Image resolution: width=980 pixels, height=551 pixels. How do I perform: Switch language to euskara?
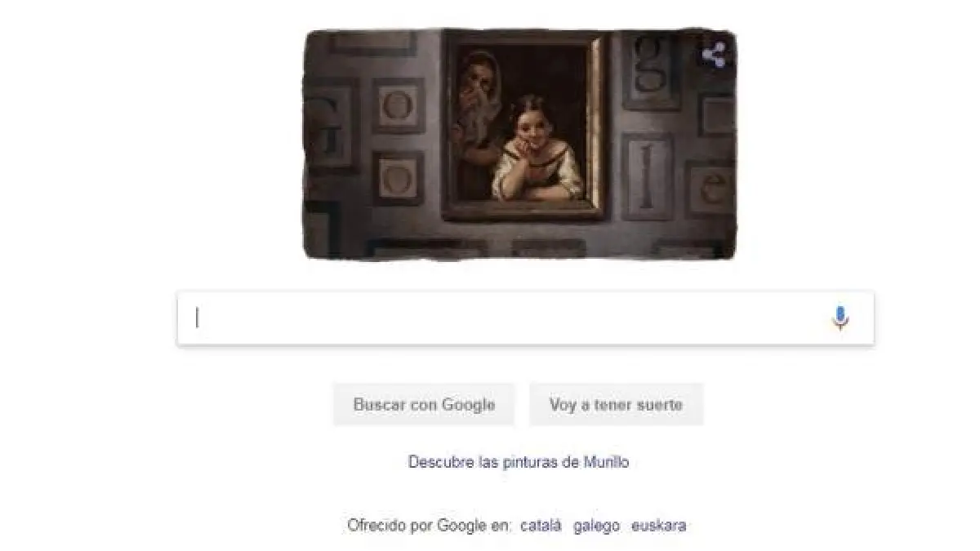click(658, 526)
